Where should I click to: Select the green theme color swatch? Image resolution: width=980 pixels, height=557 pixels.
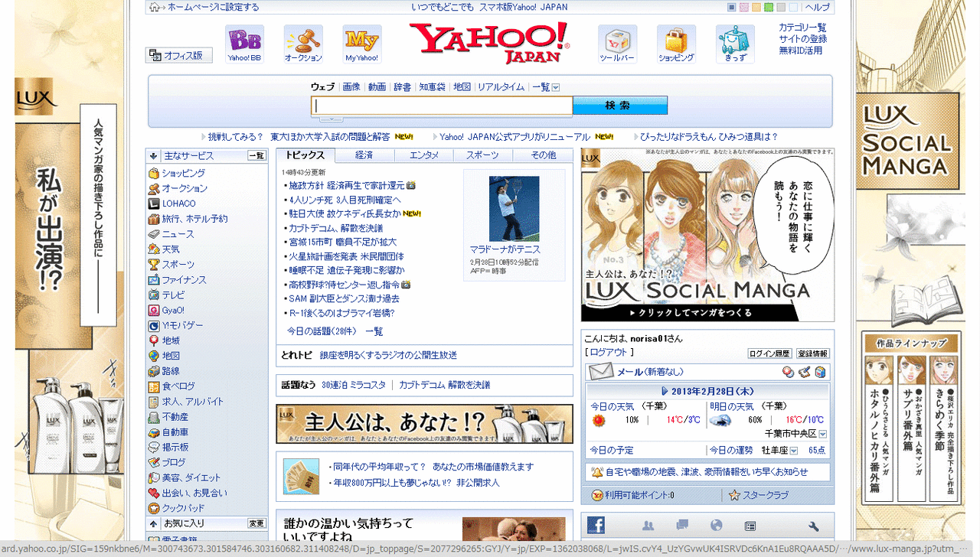pos(769,8)
